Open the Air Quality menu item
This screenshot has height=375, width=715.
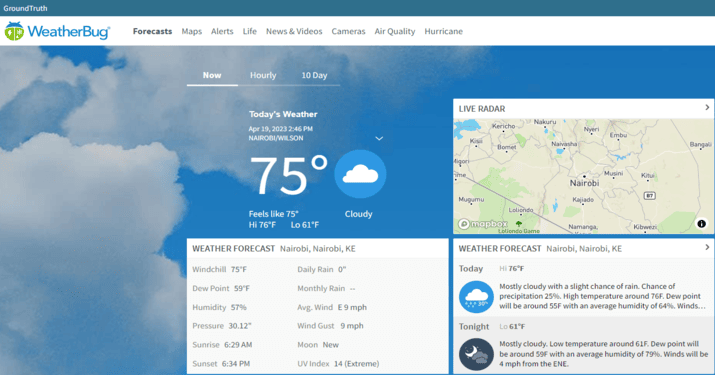(395, 31)
